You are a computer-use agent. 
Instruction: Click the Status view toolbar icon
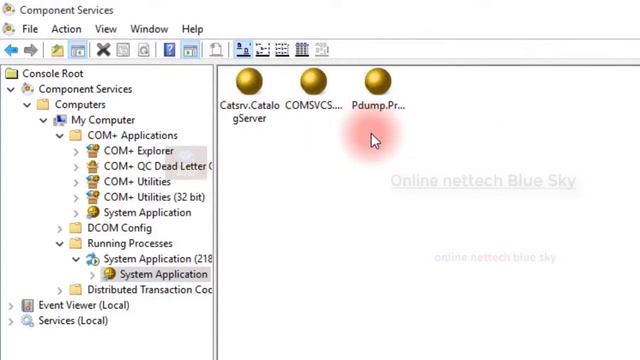(x=322, y=50)
